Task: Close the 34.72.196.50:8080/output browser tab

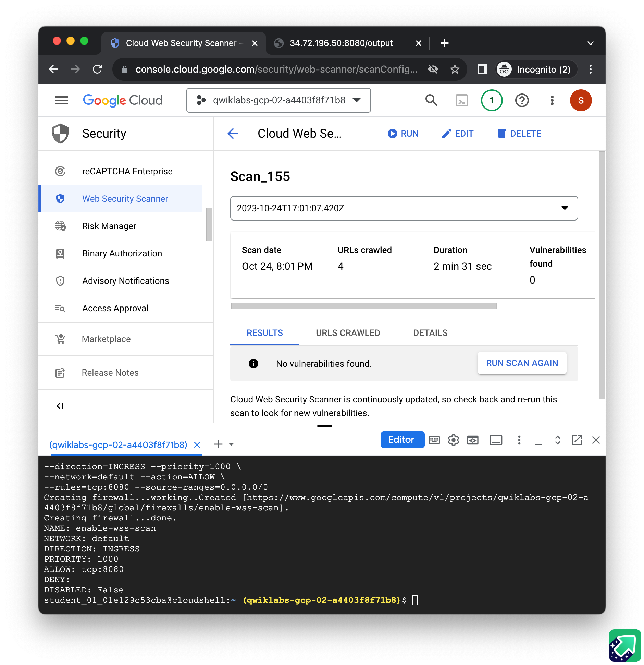Action: click(x=418, y=43)
